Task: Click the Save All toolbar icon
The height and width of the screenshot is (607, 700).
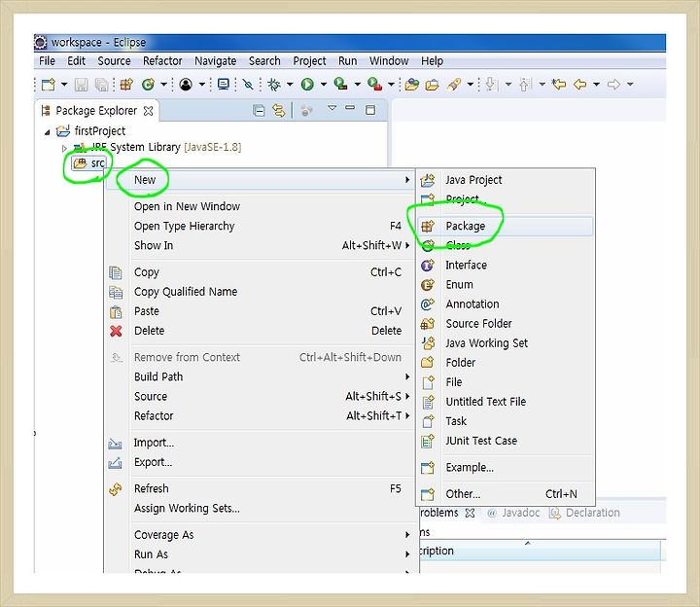Action: [x=102, y=85]
